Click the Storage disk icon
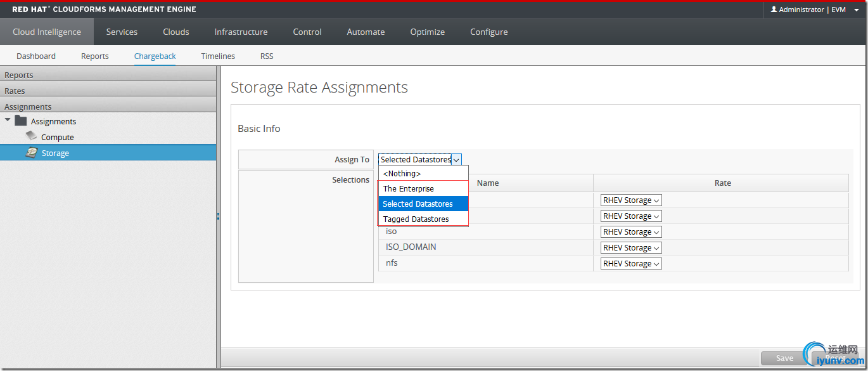 click(x=31, y=152)
